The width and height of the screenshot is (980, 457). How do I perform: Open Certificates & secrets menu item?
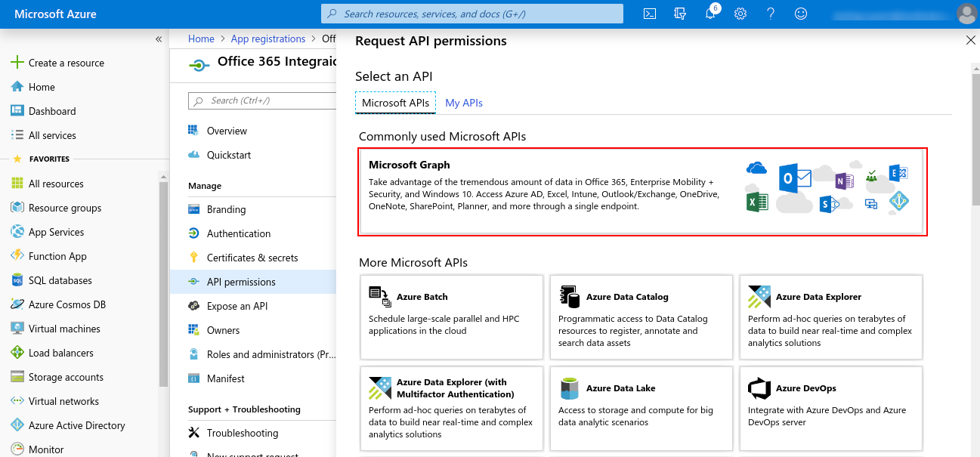252,258
